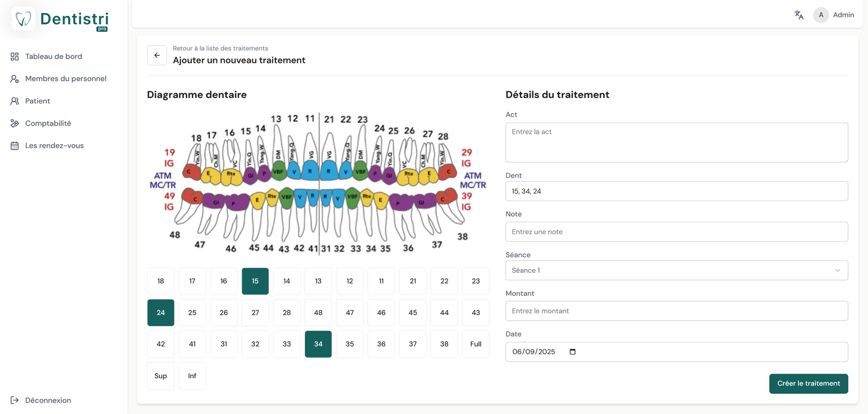This screenshot has width=868, height=414.
Task: Focus the Act text area
Action: [676, 143]
